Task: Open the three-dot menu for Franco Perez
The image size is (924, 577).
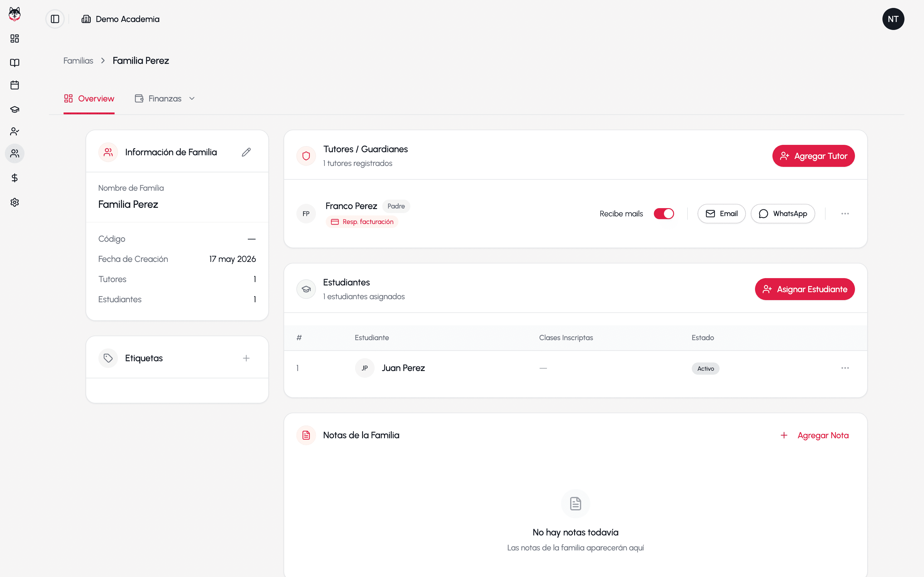Action: pos(845,214)
